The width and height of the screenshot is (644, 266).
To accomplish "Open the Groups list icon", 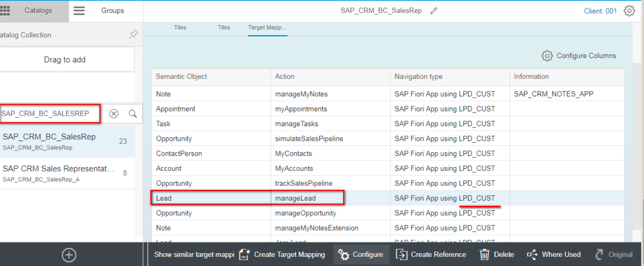I will [x=79, y=11].
